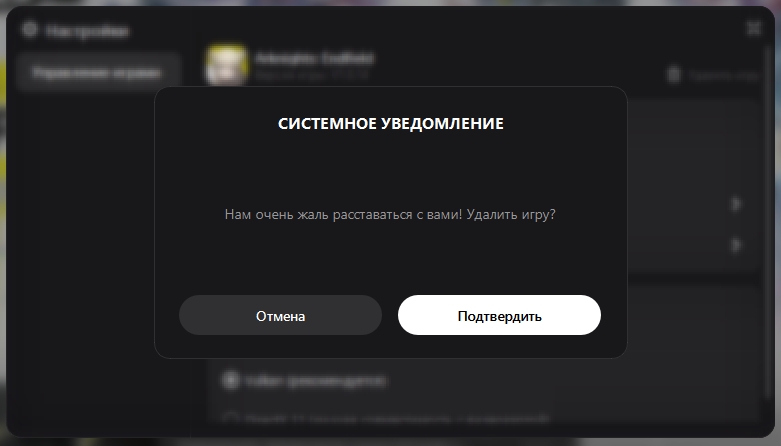Viewport: 781px width, 446px height.
Task: Select the empty radio option at bottom
Action: [x=230, y=418]
